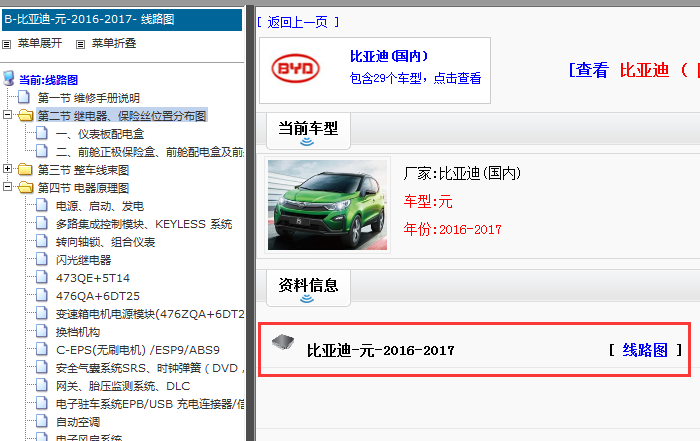Click page icon for 网关、胎压监测系统

click(x=42, y=385)
